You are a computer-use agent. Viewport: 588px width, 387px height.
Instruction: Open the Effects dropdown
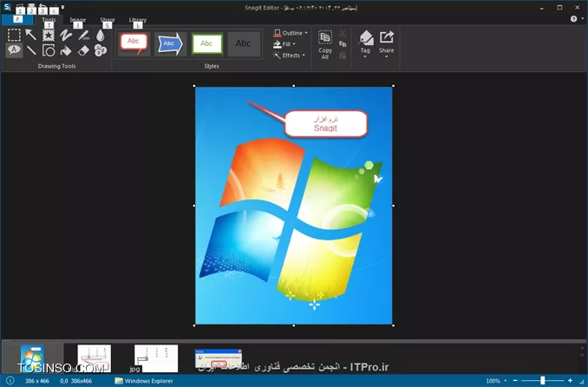click(x=289, y=56)
